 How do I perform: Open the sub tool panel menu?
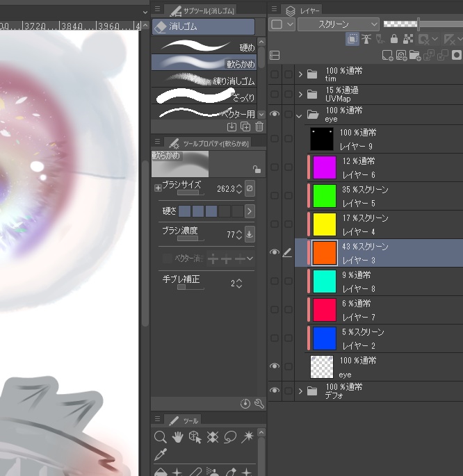point(157,9)
